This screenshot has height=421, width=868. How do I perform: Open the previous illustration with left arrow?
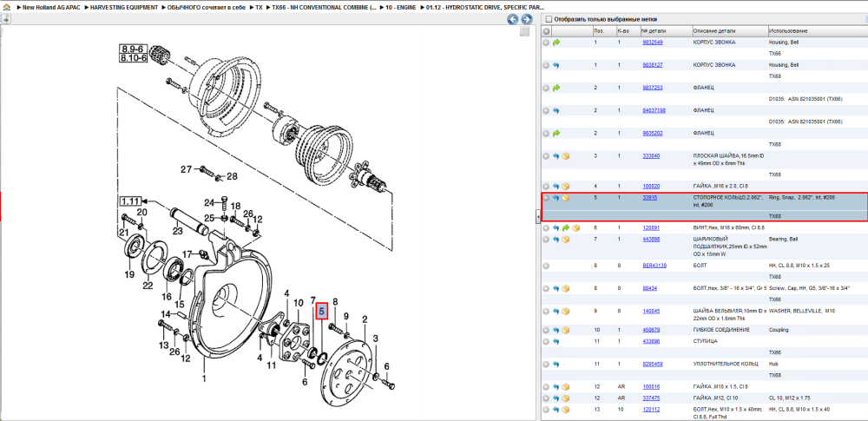[x=513, y=19]
